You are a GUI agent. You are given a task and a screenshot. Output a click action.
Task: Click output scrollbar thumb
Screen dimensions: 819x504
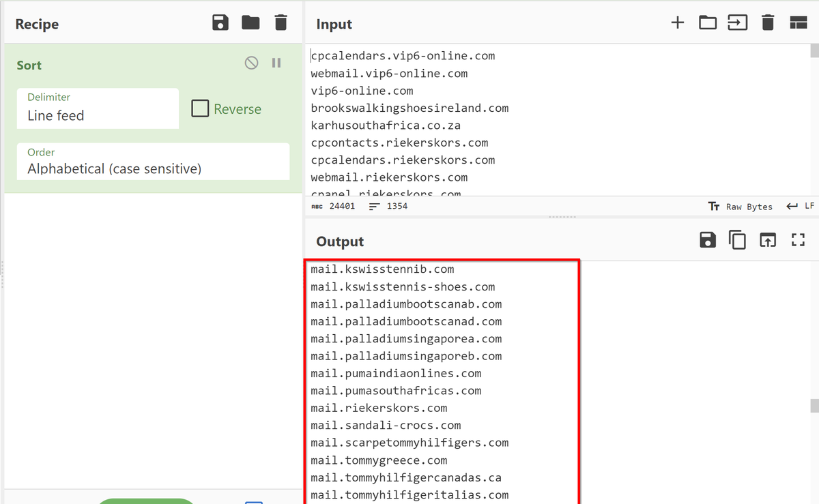814,406
